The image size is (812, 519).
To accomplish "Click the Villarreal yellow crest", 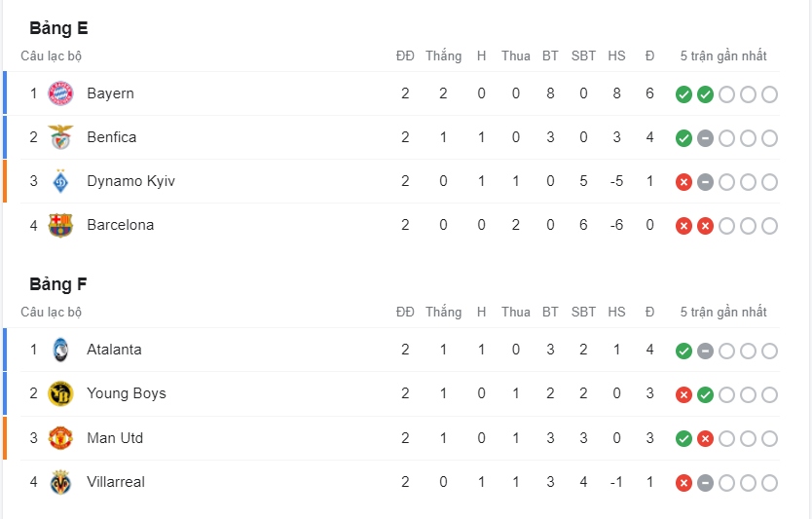I will (60, 482).
